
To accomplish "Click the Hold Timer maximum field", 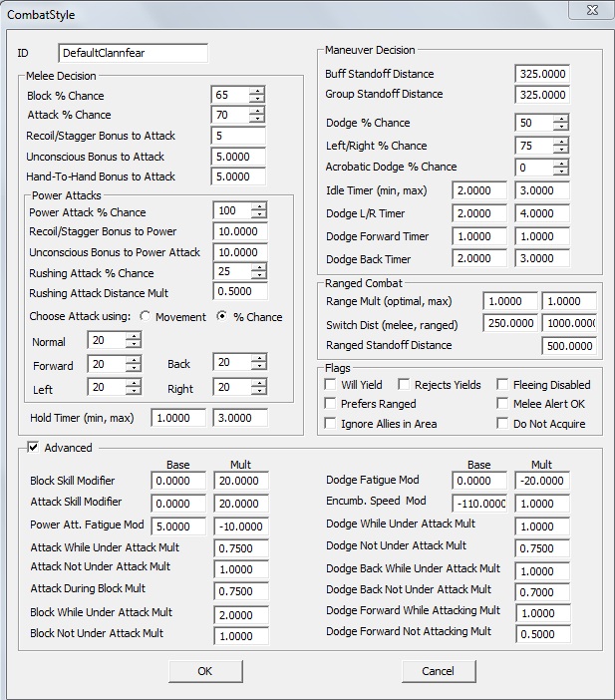I will 240,418.
